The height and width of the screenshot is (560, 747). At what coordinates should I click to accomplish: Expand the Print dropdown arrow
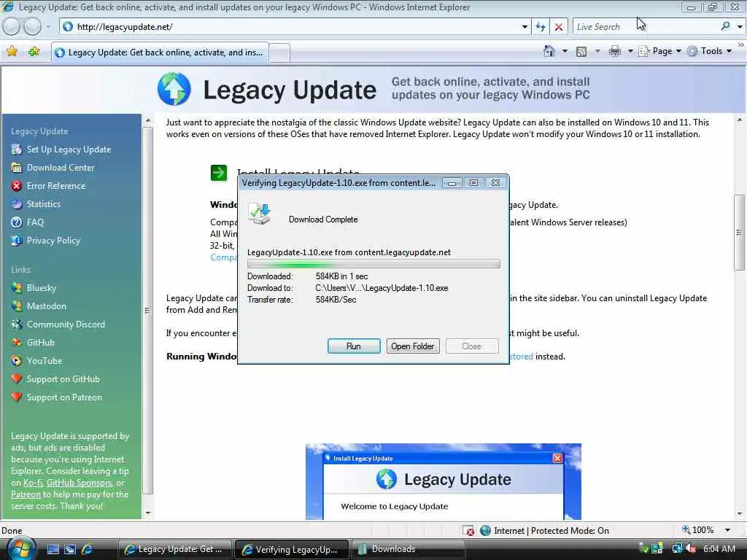[x=630, y=51]
